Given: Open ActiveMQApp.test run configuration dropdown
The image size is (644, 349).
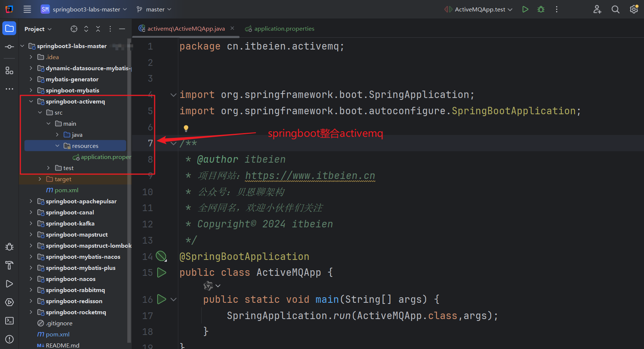Looking at the screenshot, I should tap(478, 9).
